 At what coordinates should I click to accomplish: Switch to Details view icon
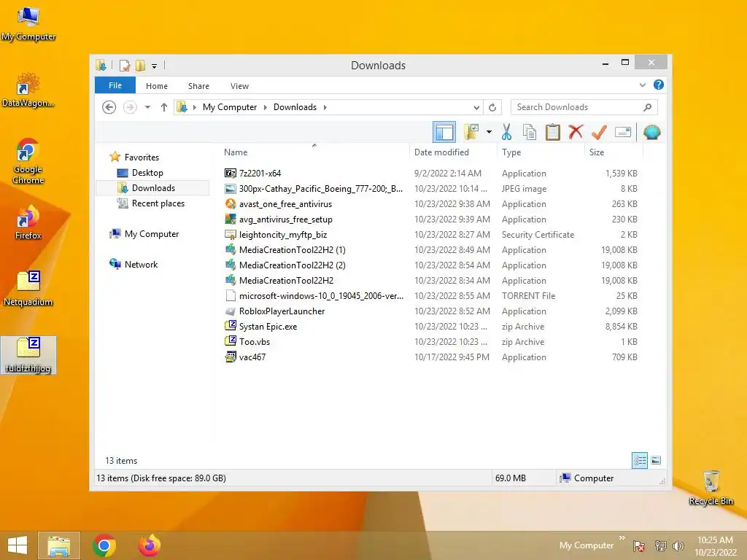point(639,460)
